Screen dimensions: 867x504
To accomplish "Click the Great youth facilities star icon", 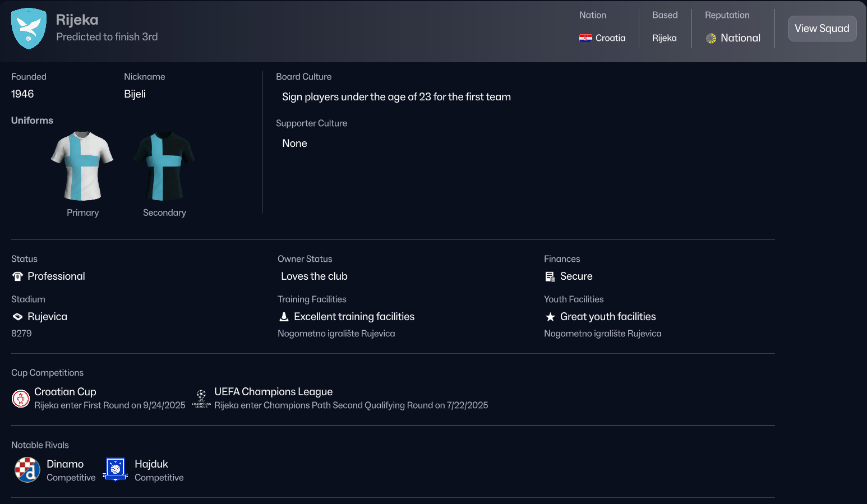I will coord(550,317).
